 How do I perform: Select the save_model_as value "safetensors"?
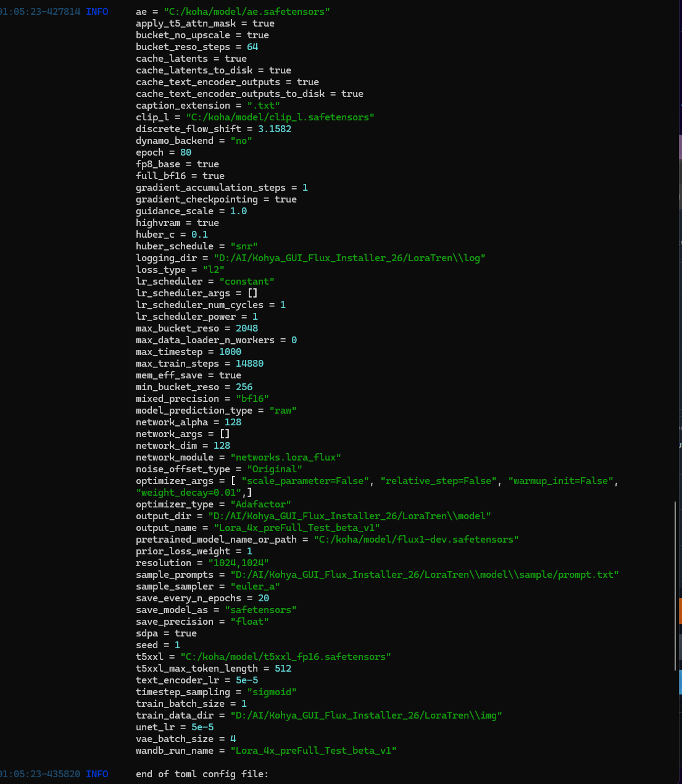tap(260, 610)
